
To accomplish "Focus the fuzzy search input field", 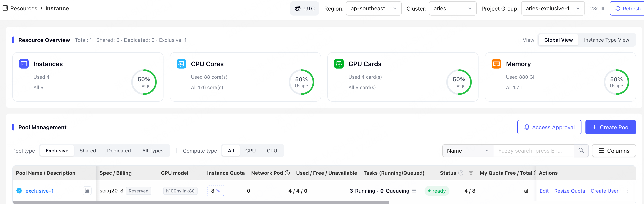I will [533, 150].
